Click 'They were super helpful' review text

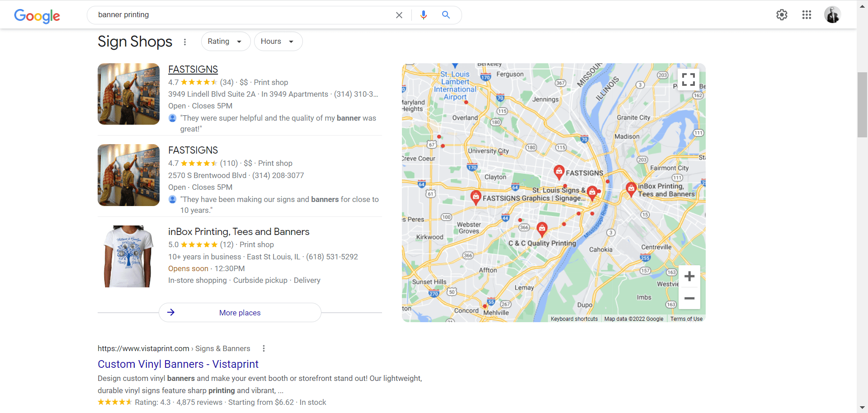click(278, 123)
